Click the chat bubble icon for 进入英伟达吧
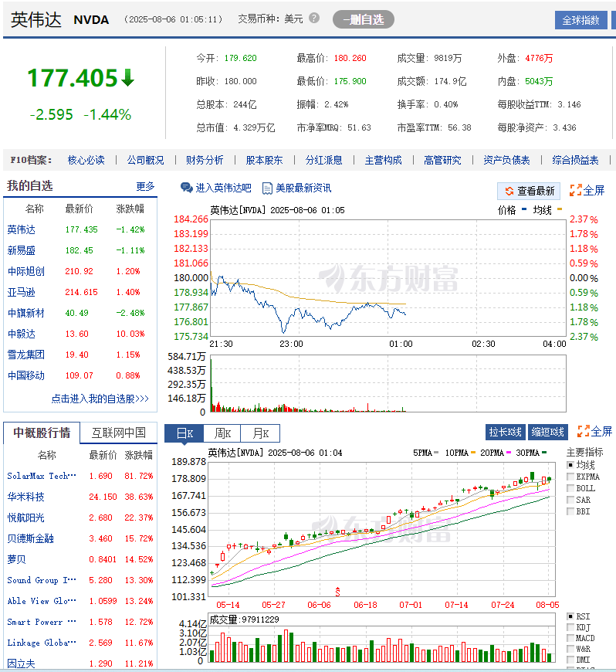This screenshot has width=616, height=672. pos(186,188)
